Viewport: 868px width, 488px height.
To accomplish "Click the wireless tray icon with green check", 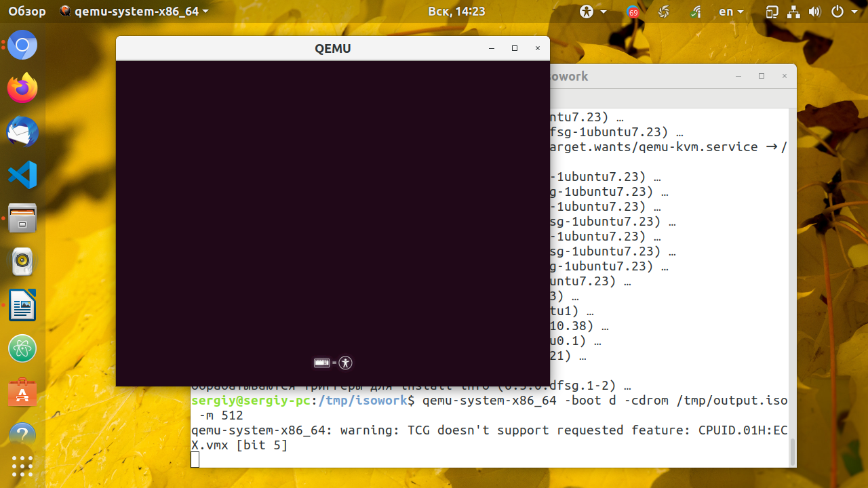I will [x=696, y=12].
